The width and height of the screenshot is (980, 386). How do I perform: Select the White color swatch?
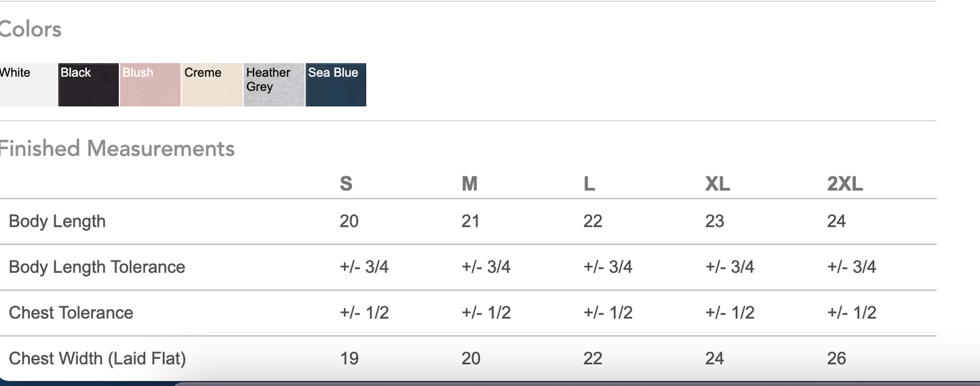coord(27,85)
